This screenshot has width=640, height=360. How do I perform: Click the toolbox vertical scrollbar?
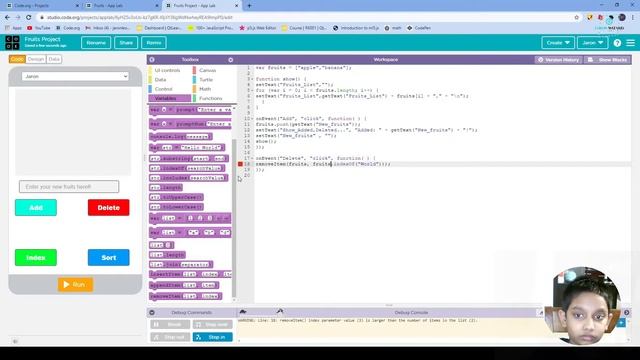point(234,218)
